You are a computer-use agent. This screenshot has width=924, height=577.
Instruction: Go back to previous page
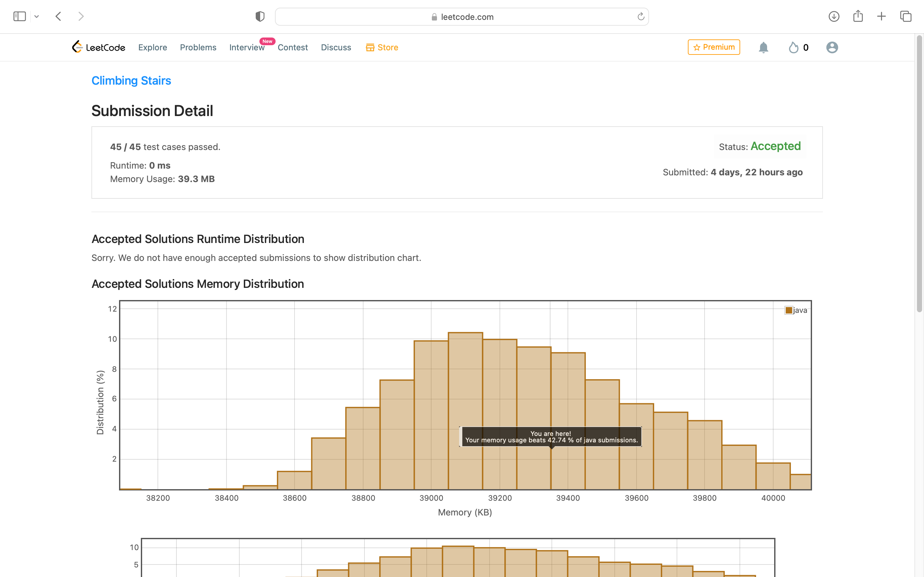[x=58, y=16]
